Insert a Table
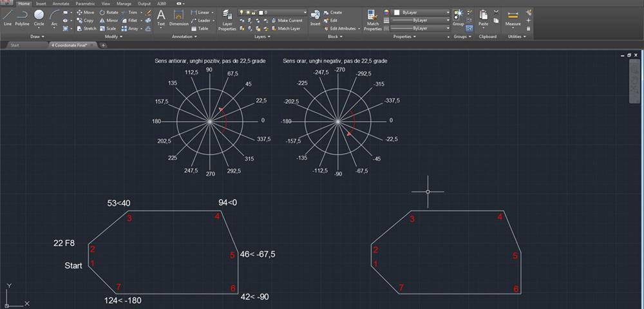The width and height of the screenshot is (644, 309). [200, 29]
